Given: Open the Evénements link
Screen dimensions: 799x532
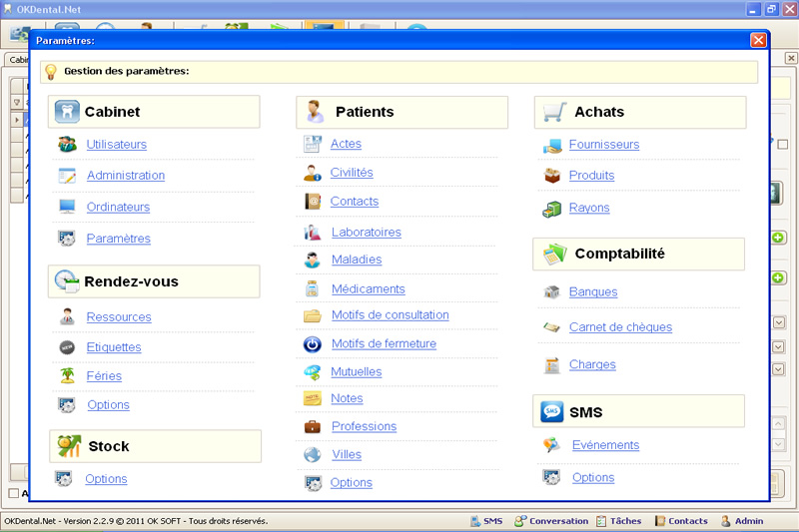Looking at the screenshot, I should (x=606, y=445).
